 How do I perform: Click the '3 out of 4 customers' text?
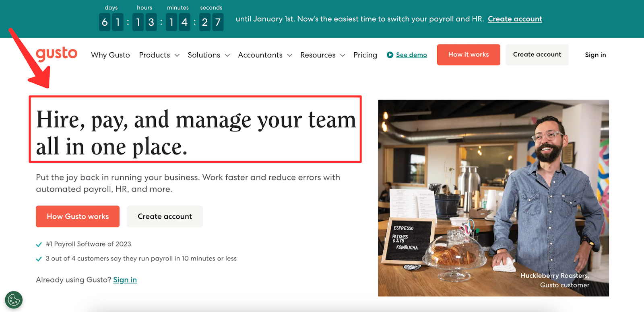tap(141, 259)
